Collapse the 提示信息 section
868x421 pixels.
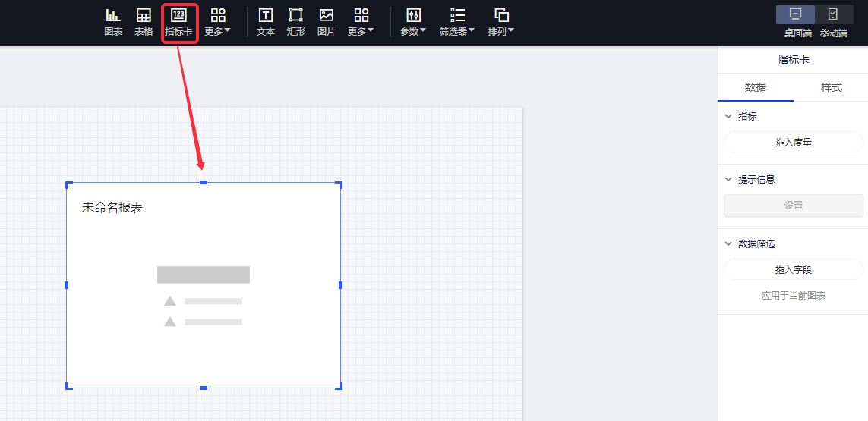(729, 180)
